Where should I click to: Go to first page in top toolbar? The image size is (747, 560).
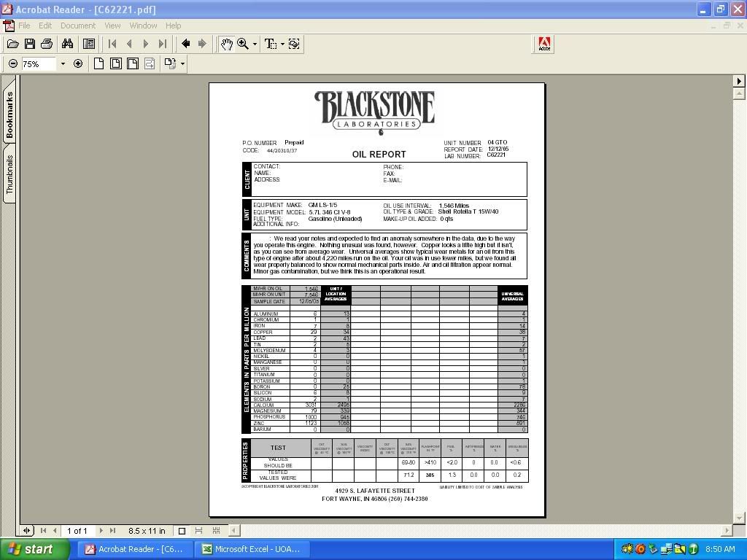112,44
